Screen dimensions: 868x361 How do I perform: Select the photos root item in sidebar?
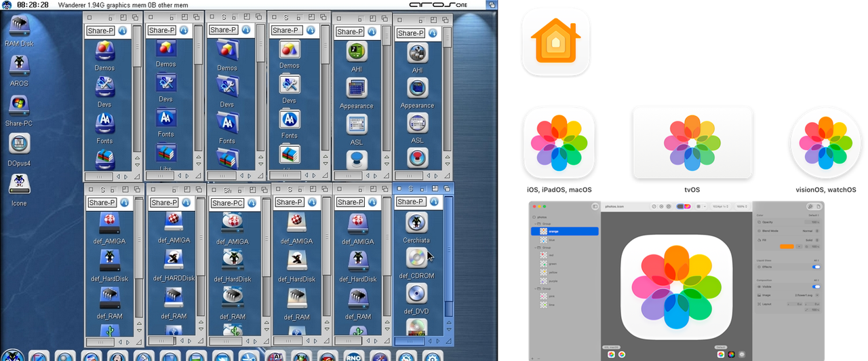coord(540,217)
